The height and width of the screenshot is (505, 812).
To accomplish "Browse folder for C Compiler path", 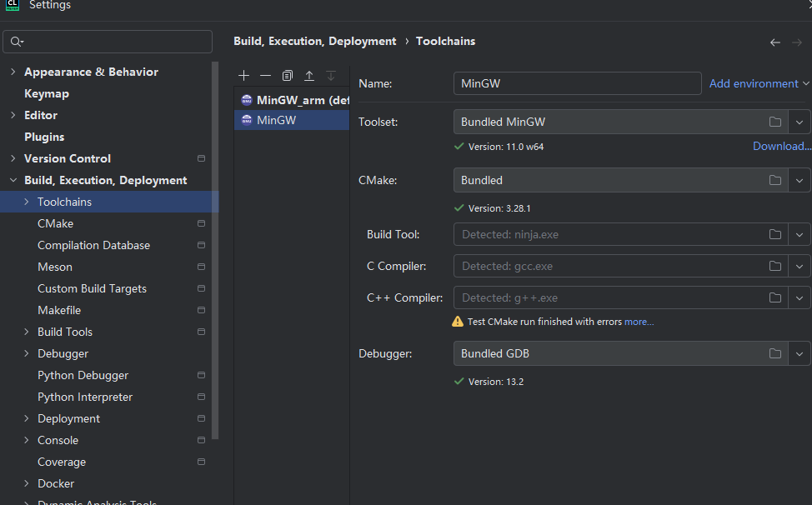I will [x=775, y=266].
